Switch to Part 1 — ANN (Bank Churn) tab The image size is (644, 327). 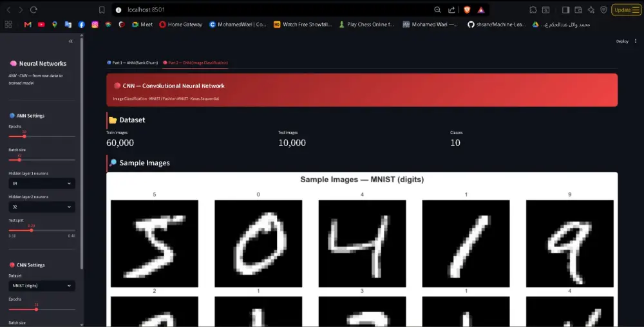(132, 63)
